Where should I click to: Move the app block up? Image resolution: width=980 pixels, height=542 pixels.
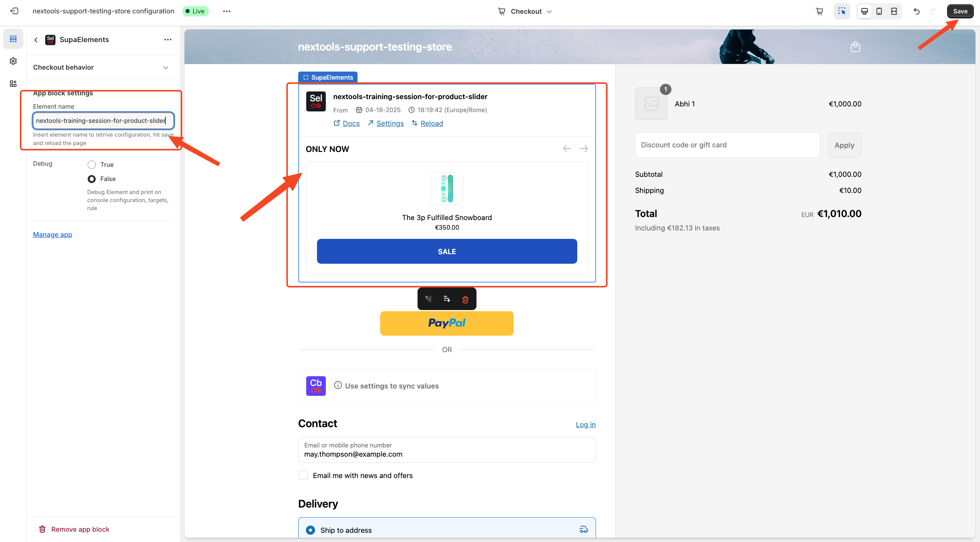click(x=428, y=299)
